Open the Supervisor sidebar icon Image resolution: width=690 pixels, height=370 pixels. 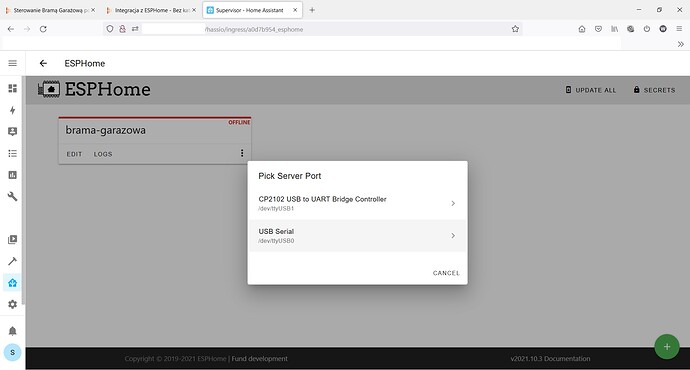coord(12,282)
